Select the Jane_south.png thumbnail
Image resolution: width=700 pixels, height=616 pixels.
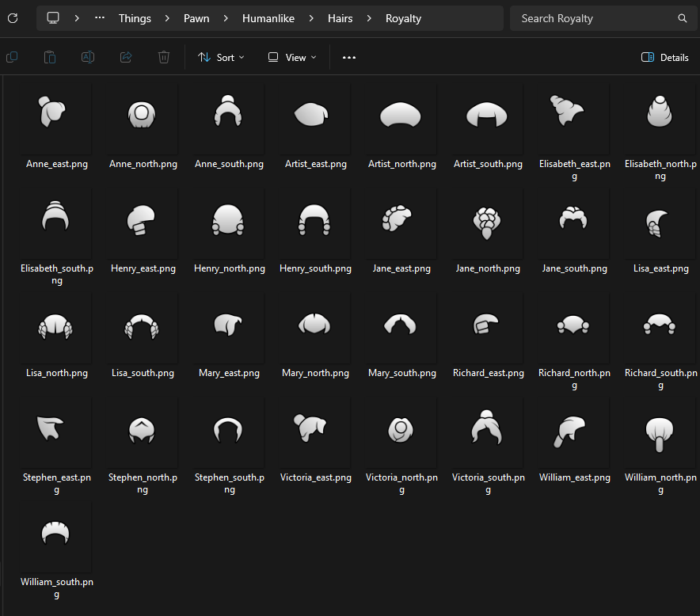(x=573, y=217)
